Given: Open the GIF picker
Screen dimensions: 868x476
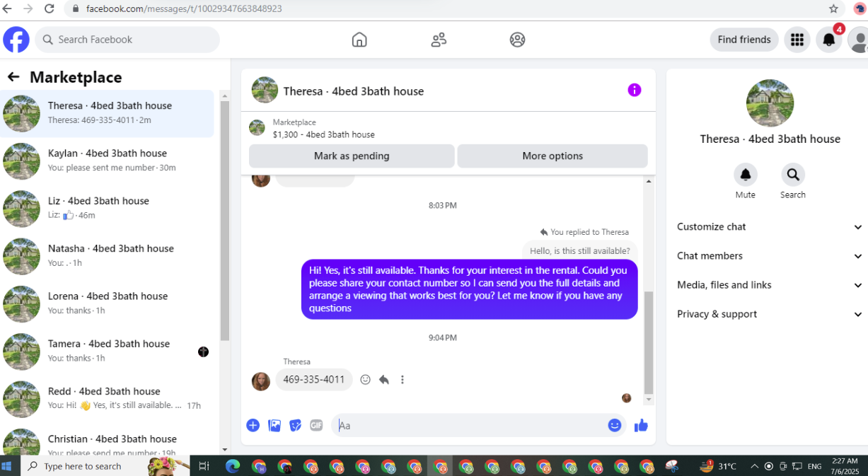Looking at the screenshot, I should tap(316, 425).
